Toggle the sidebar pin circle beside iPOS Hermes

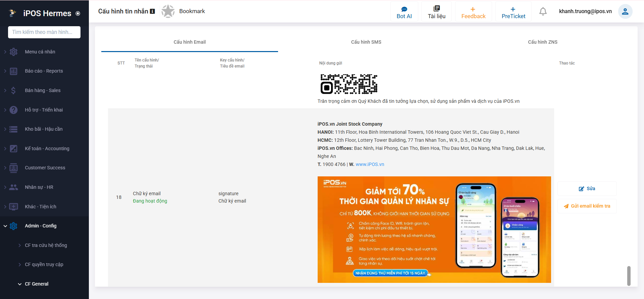coord(78,13)
